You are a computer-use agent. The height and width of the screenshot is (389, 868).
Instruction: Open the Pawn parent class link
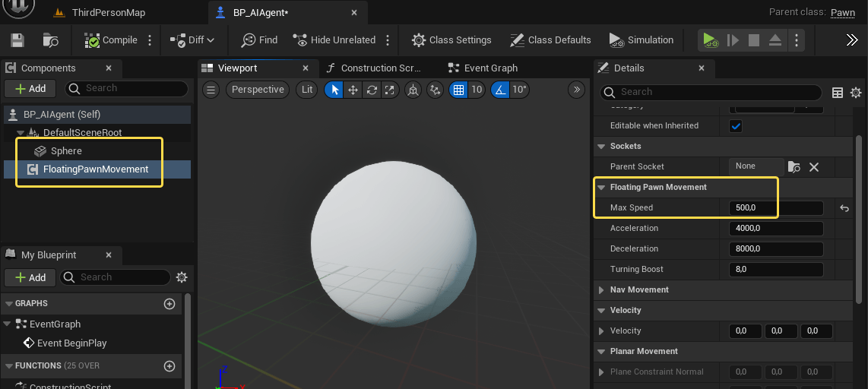842,12
